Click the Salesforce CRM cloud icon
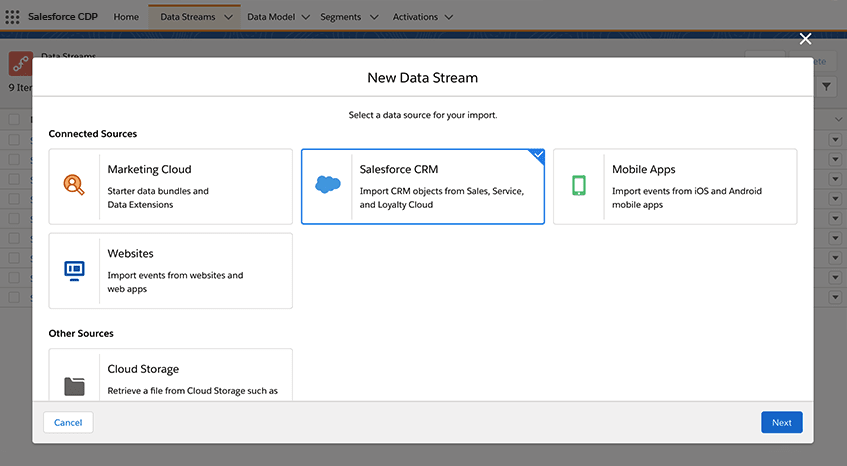This screenshot has height=466, width=847. click(x=328, y=185)
